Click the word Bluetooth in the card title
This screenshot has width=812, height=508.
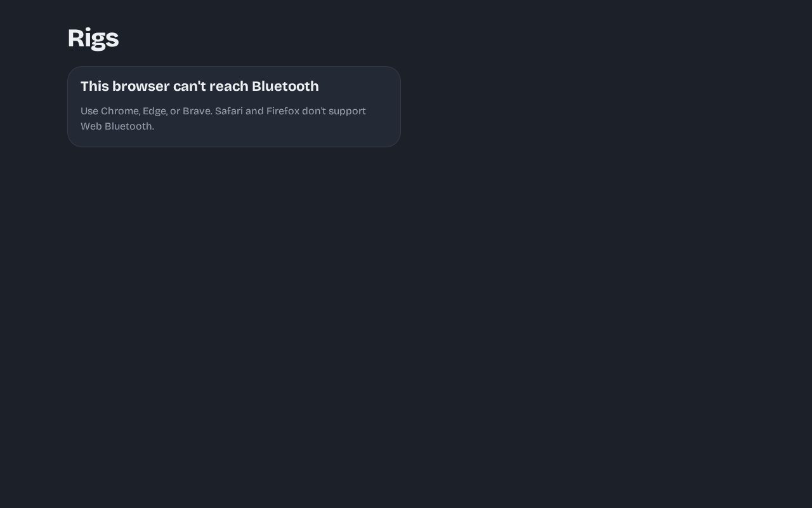[x=285, y=86]
